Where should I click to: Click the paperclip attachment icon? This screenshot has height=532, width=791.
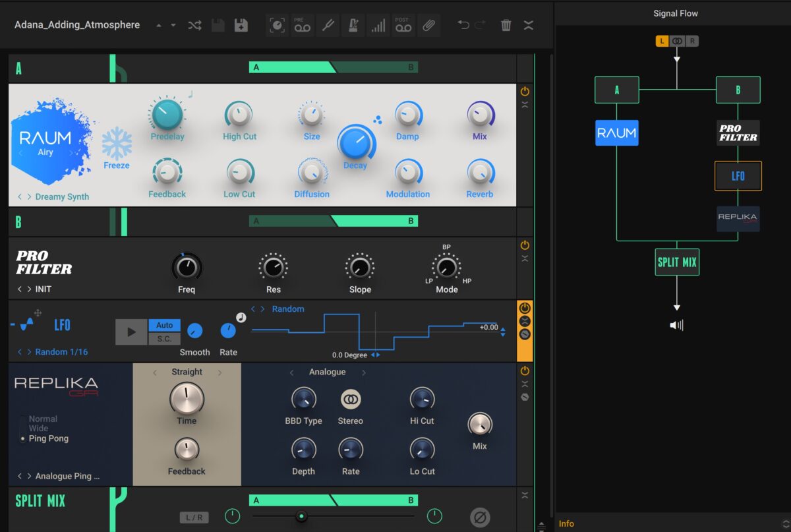coord(428,26)
